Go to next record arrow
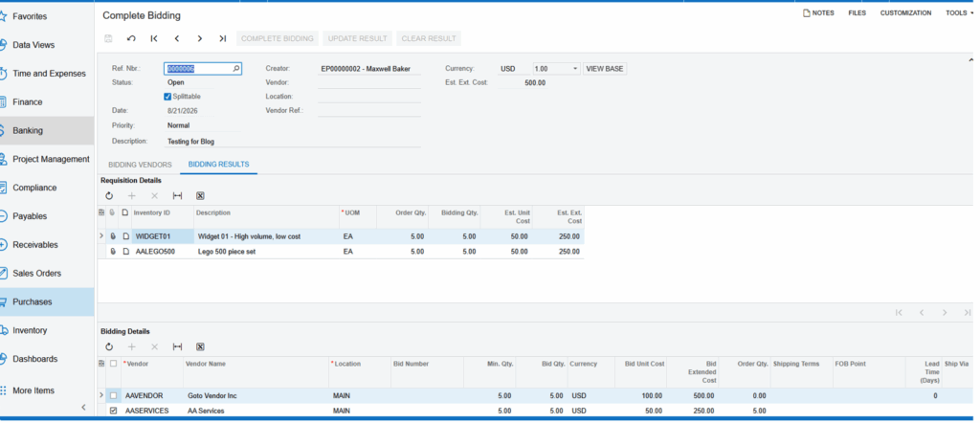The width and height of the screenshot is (980, 423). (199, 38)
